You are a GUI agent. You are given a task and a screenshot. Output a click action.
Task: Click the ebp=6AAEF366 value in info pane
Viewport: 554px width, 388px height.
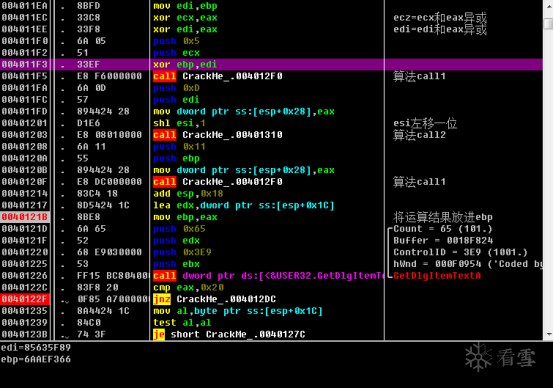[x=36, y=359]
